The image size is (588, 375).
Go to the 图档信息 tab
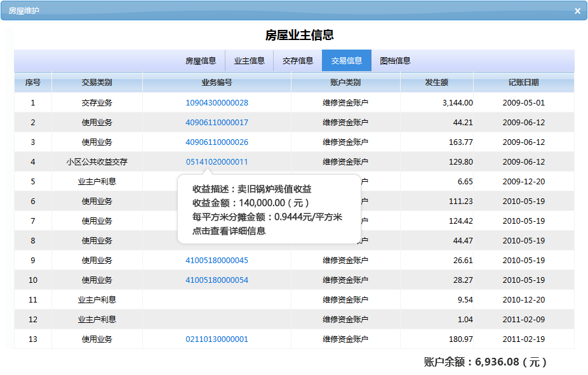[395, 61]
